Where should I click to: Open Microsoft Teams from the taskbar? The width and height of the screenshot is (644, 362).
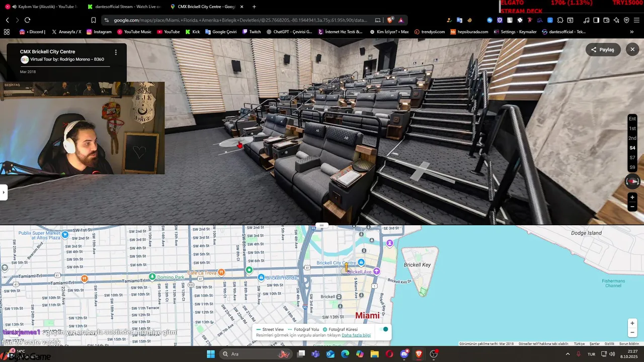[x=315, y=354]
